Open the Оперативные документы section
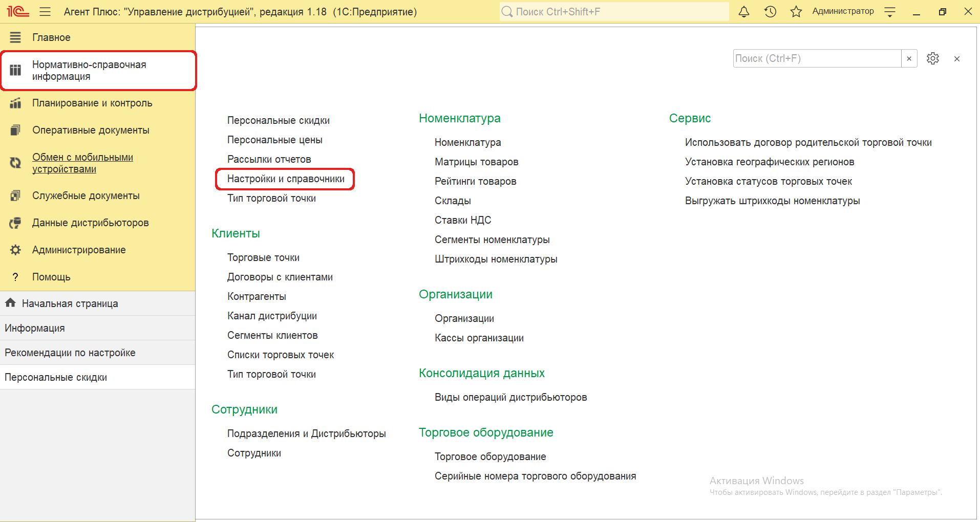 pyautogui.click(x=91, y=130)
